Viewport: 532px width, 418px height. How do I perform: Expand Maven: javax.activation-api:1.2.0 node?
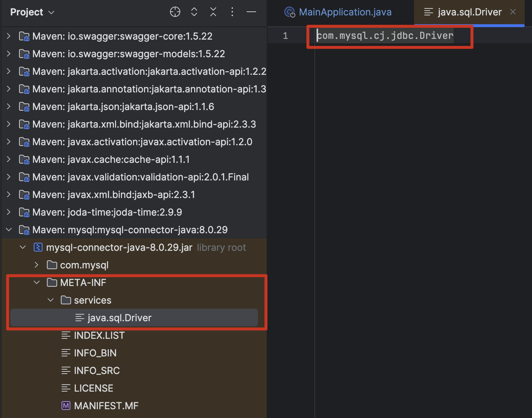coord(9,142)
